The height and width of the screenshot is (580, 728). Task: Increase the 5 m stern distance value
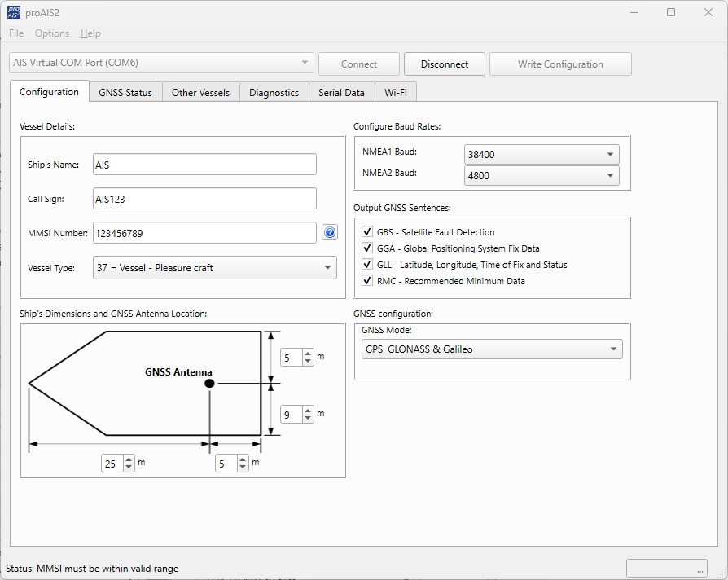tap(243, 459)
